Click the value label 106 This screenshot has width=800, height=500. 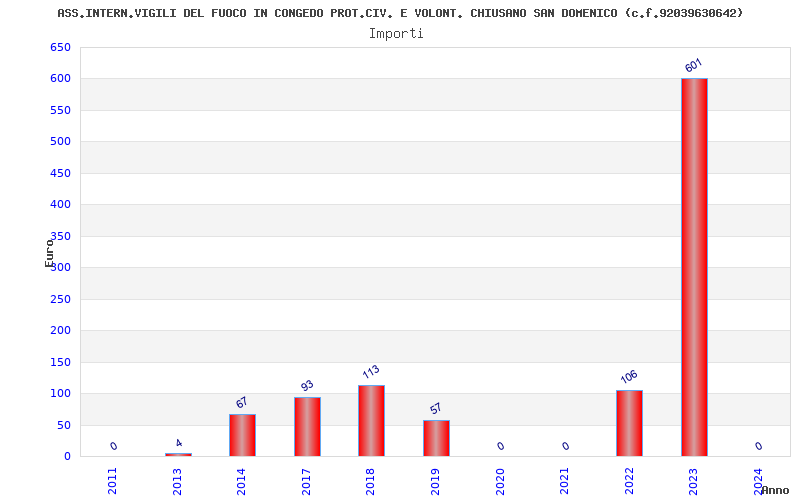(629, 377)
